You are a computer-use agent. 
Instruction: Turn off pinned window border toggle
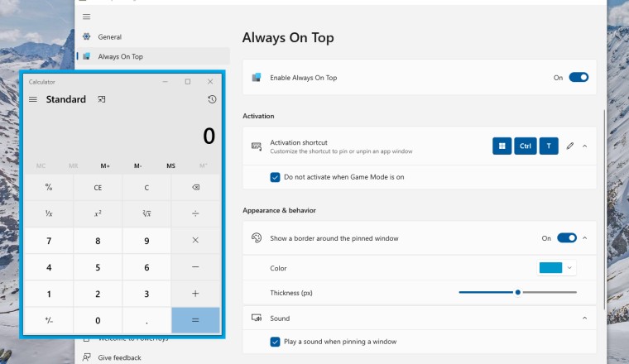(567, 238)
